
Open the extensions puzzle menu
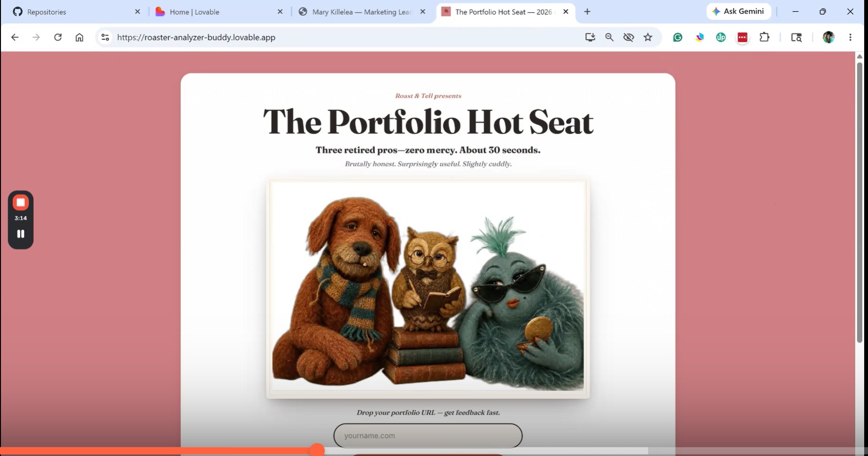tap(765, 37)
